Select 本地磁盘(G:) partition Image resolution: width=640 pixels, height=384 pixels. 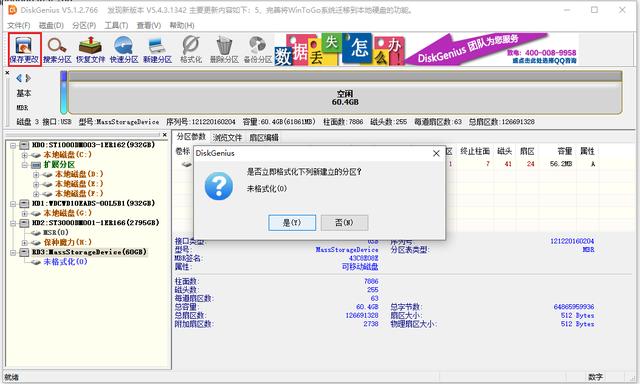[68, 213]
